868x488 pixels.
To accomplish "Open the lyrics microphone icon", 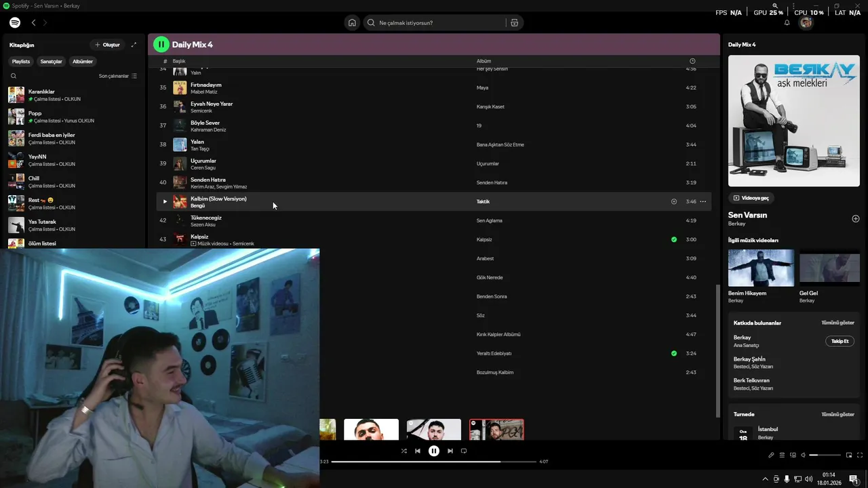I will (x=771, y=455).
